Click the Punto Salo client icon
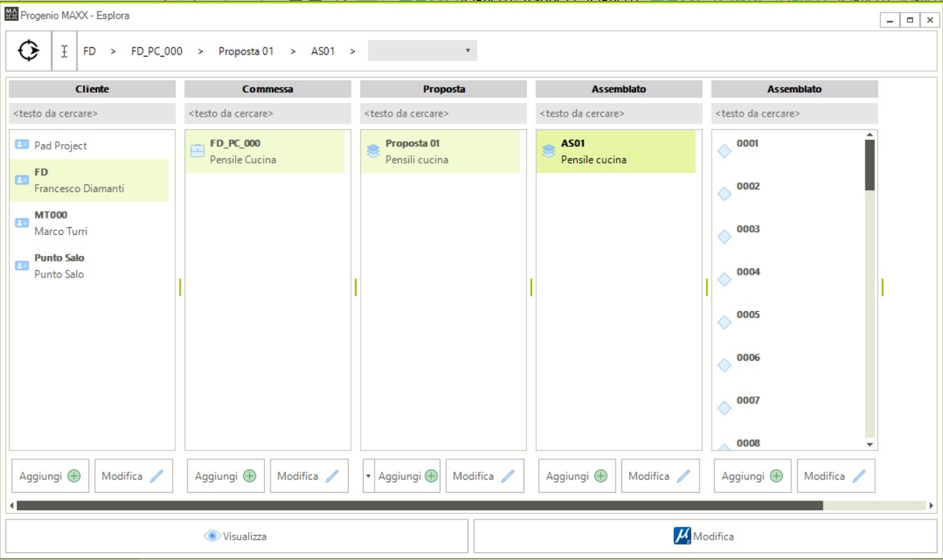The width and height of the screenshot is (943, 560). [x=22, y=266]
